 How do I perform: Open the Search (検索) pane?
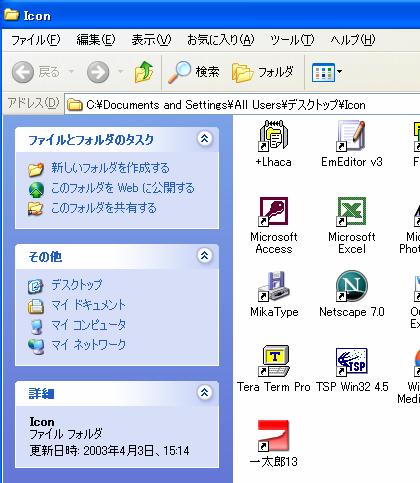click(194, 72)
